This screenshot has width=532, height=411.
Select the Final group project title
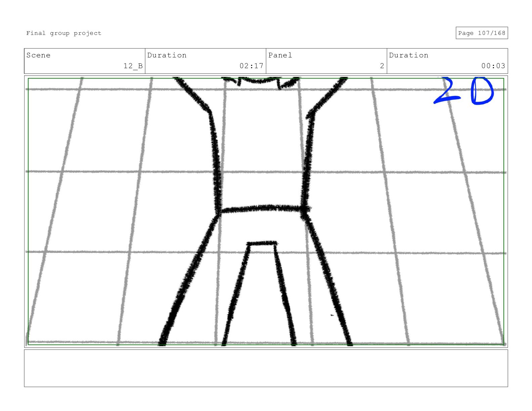pyautogui.click(x=64, y=33)
